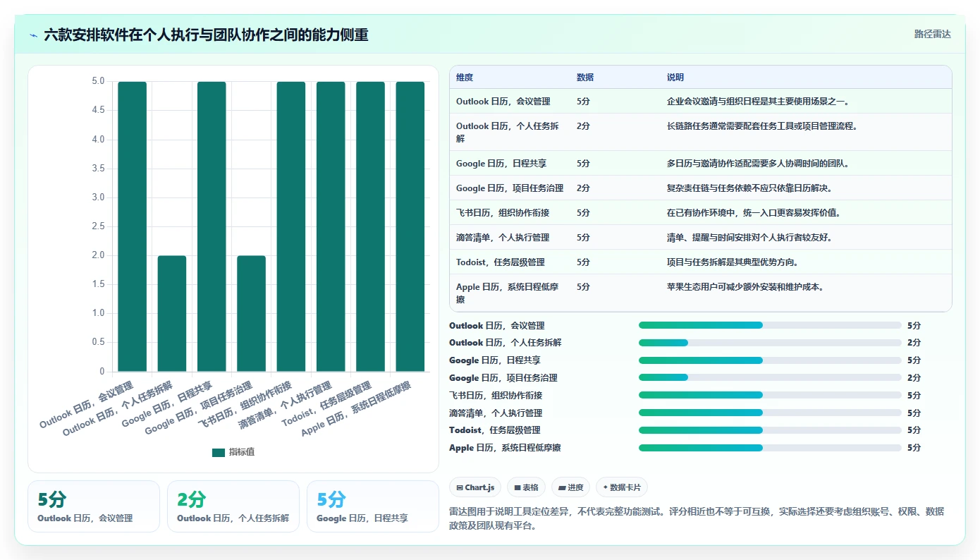Click the 2.0 y-axis label
Image resolution: width=980 pixels, height=560 pixels.
click(x=98, y=255)
